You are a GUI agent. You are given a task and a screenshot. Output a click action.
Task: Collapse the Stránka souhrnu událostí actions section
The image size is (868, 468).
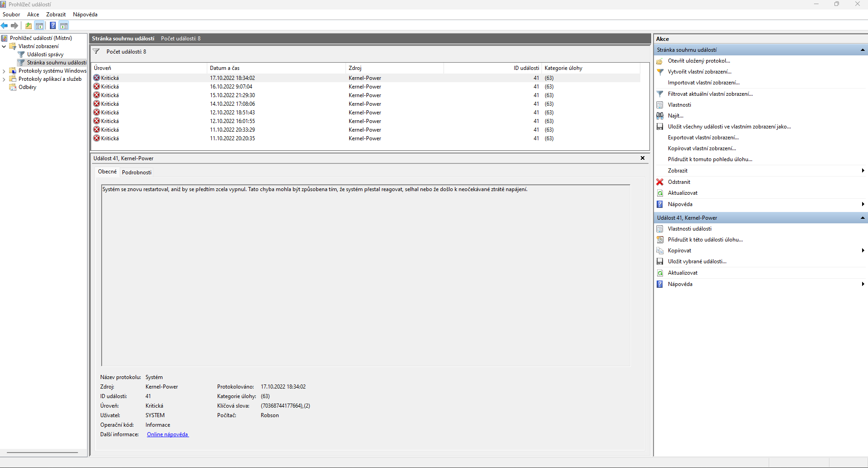(x=862, y=50)
